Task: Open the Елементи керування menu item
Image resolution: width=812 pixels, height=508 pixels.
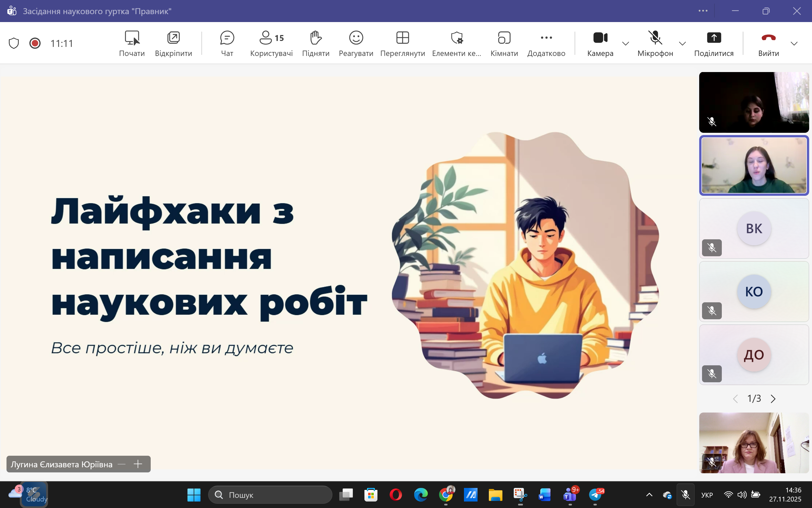Action: [456, 43]
